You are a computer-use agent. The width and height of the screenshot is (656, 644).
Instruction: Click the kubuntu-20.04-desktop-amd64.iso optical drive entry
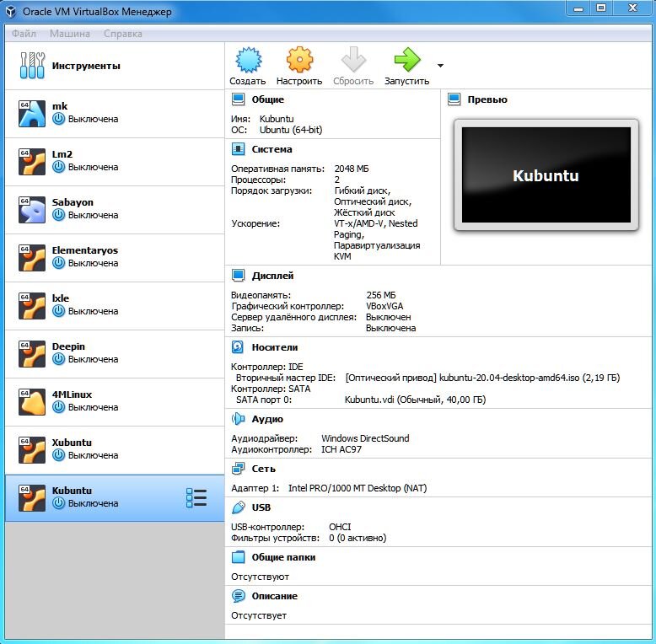tap(482, 378)
